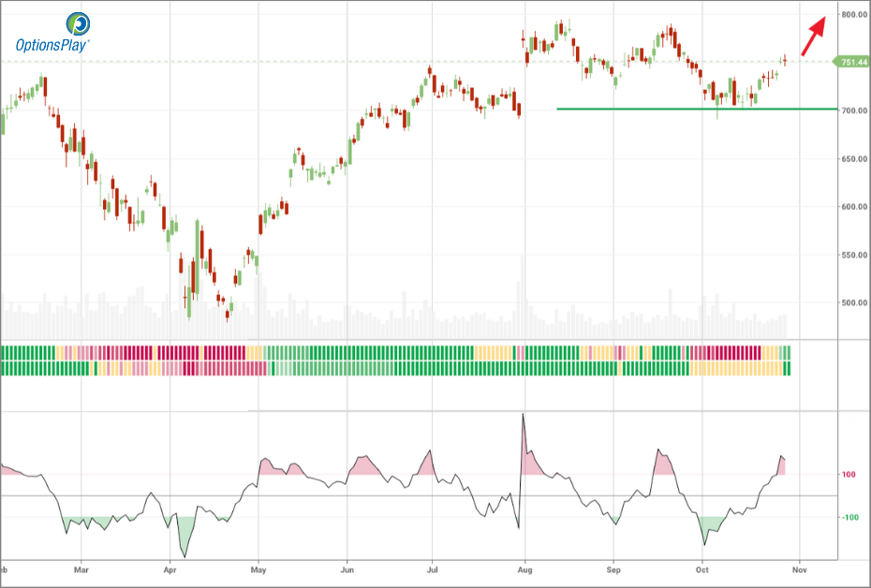Image resolution: width=871 pixels, height=588 pixels.
Task: Click the OptionsPlay logo
Action: [x=52, y=33]
